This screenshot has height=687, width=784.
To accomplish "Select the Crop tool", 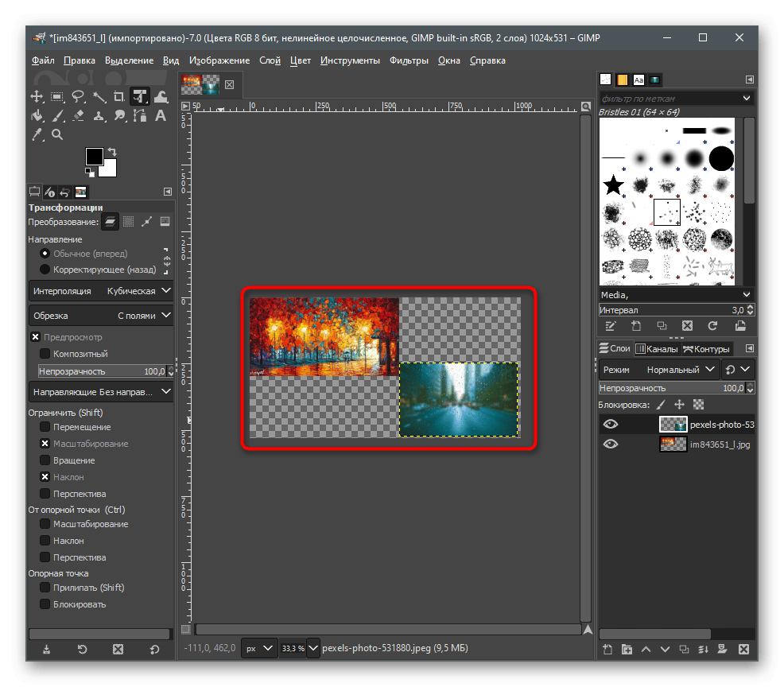I will click(x=119, y=96).
